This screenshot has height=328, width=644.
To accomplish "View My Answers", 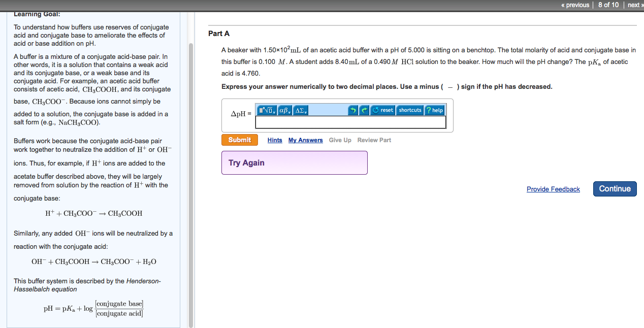I will (x=306, y=140).
